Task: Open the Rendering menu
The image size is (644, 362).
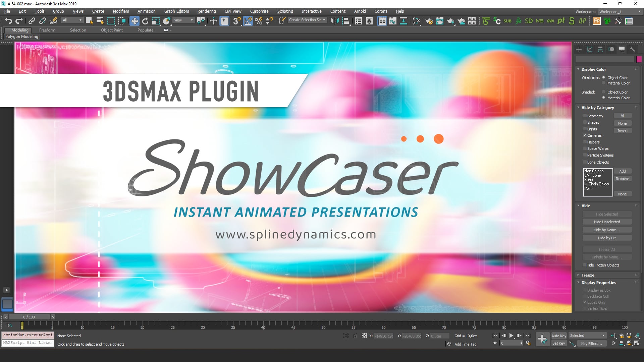Action: click(206, 11)
